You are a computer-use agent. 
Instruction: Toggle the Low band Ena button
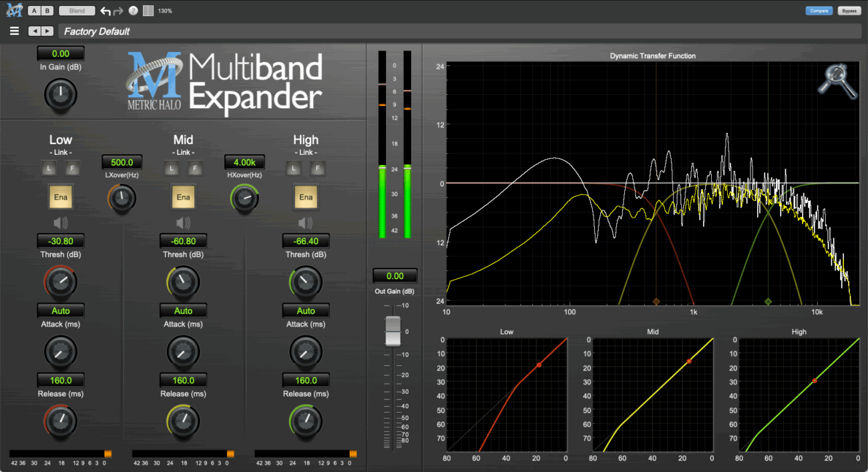tap(60, 197)
